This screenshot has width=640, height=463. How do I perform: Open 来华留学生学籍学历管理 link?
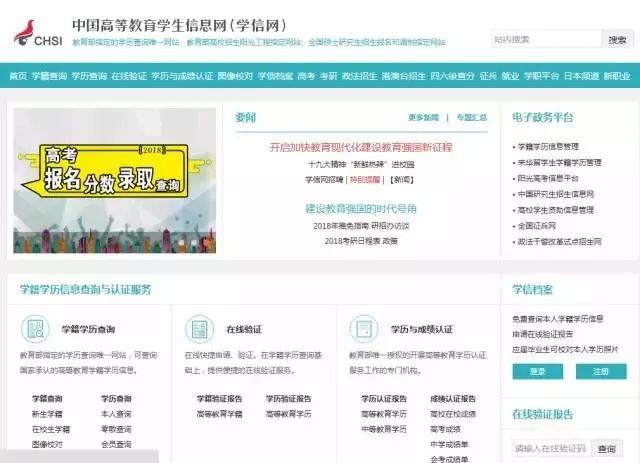pyautogui.click(x=560, y=162)
